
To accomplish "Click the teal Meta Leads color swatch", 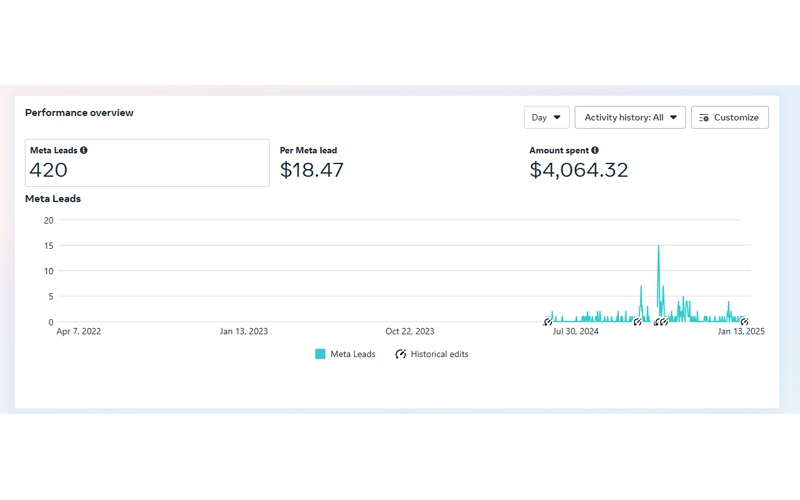I will (320, 354).
